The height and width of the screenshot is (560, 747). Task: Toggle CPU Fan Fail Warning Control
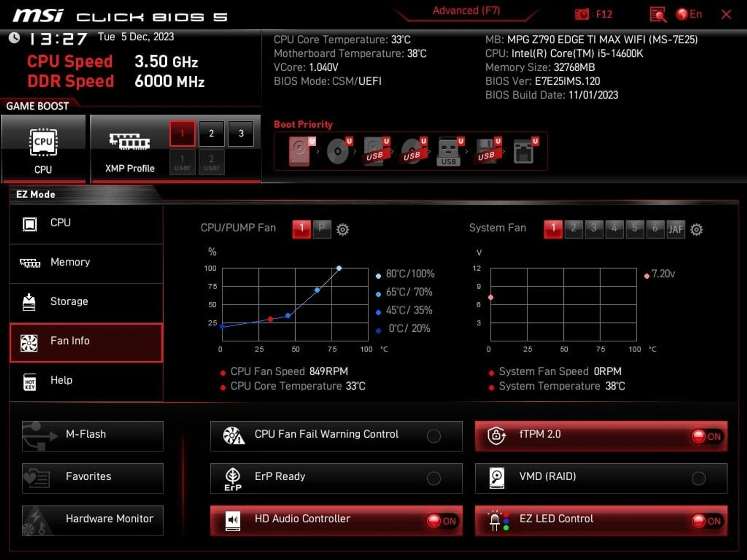(x=433, y=436)
